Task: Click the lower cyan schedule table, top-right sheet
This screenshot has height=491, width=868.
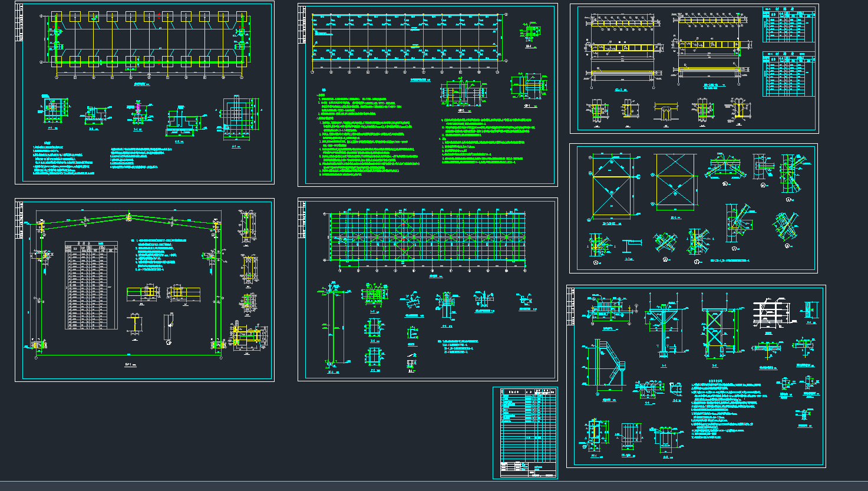Action: pyautogui.click(x=789, y=74)
